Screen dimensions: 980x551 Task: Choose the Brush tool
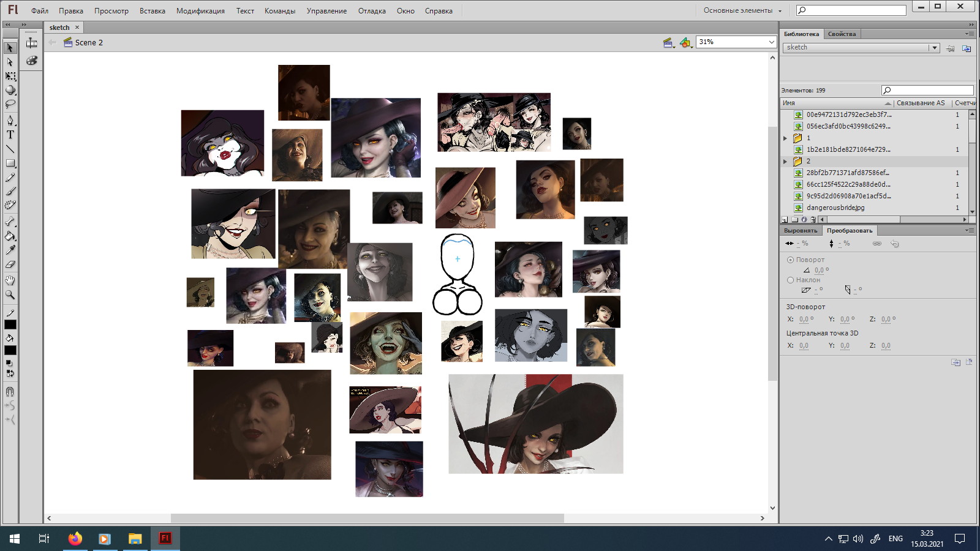10,192
